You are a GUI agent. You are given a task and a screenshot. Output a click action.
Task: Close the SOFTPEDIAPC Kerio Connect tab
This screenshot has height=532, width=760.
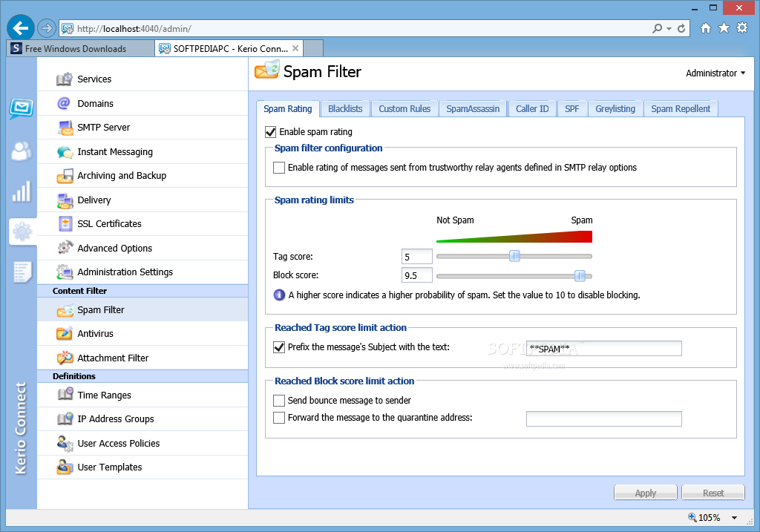pos(295,48)
